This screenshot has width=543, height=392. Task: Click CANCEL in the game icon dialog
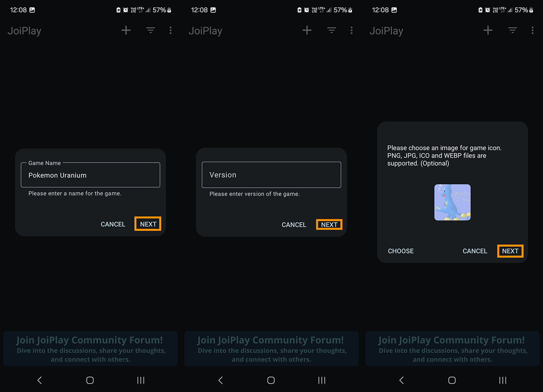tap(475, 251)
